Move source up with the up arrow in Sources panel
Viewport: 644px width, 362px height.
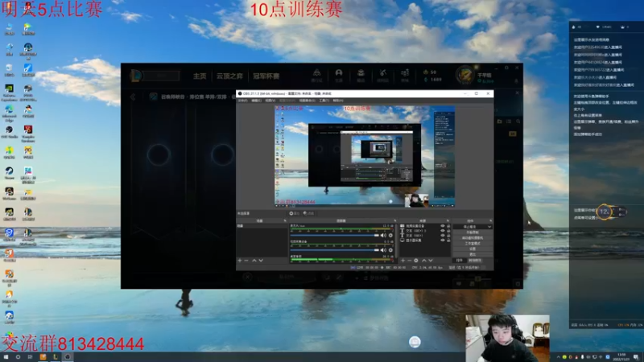click(424, 261)
